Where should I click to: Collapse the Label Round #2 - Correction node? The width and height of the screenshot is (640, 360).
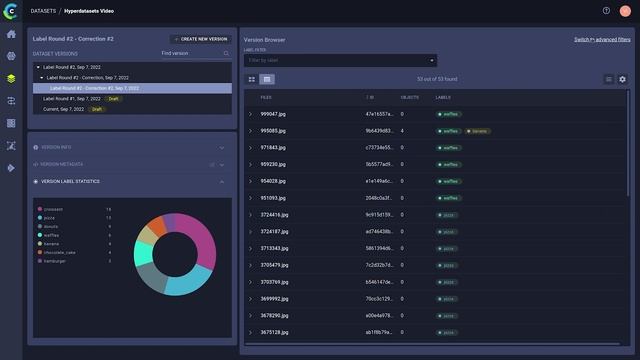[42, 78]
